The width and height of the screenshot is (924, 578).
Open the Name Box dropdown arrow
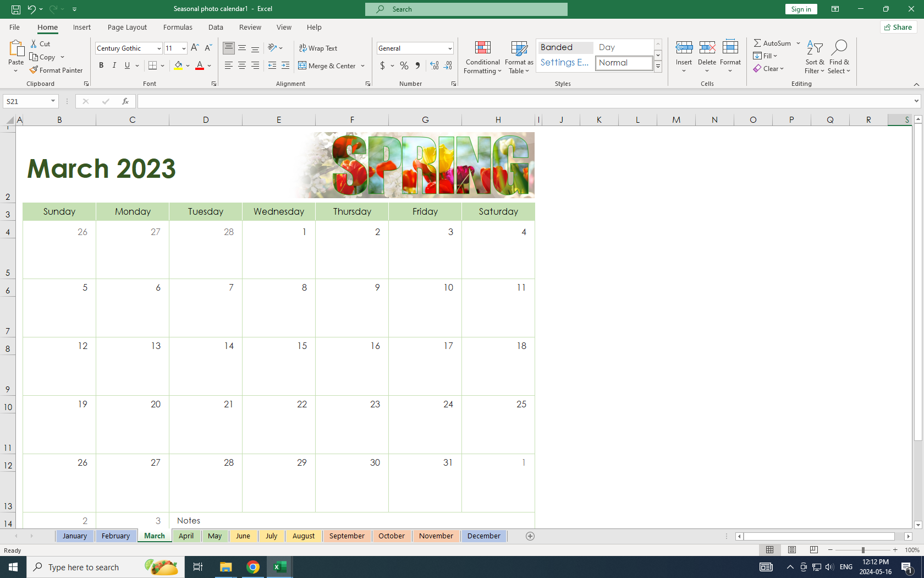tap(53, 101)
